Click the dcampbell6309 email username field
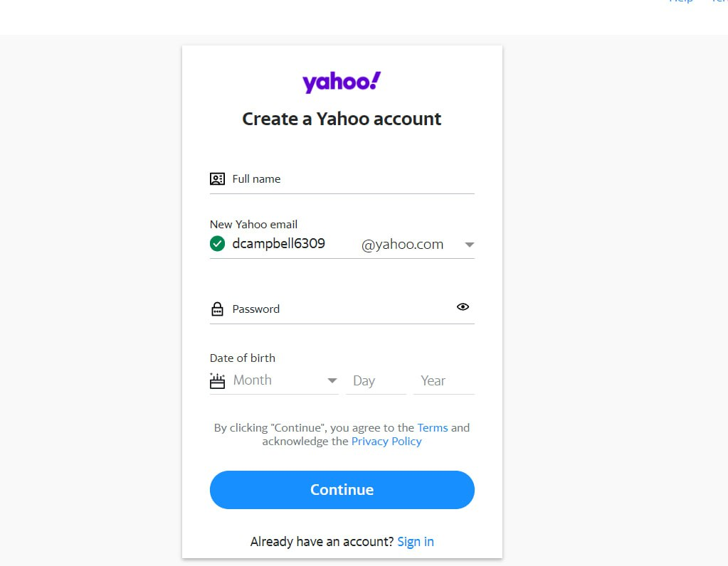Viewport: 728px width, 566px height. coord(285,244)
